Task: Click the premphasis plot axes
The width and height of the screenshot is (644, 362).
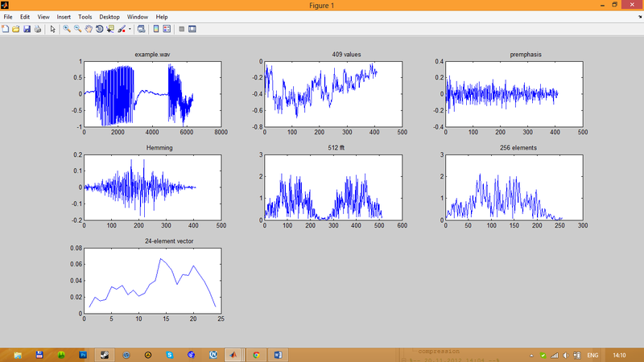Action: (x=514, y=94)
